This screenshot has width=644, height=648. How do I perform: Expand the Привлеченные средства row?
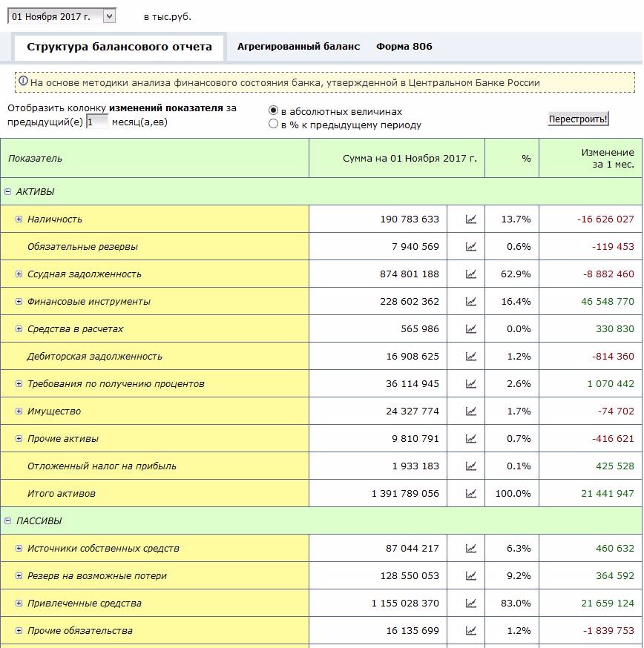click(x=19, y=603)
